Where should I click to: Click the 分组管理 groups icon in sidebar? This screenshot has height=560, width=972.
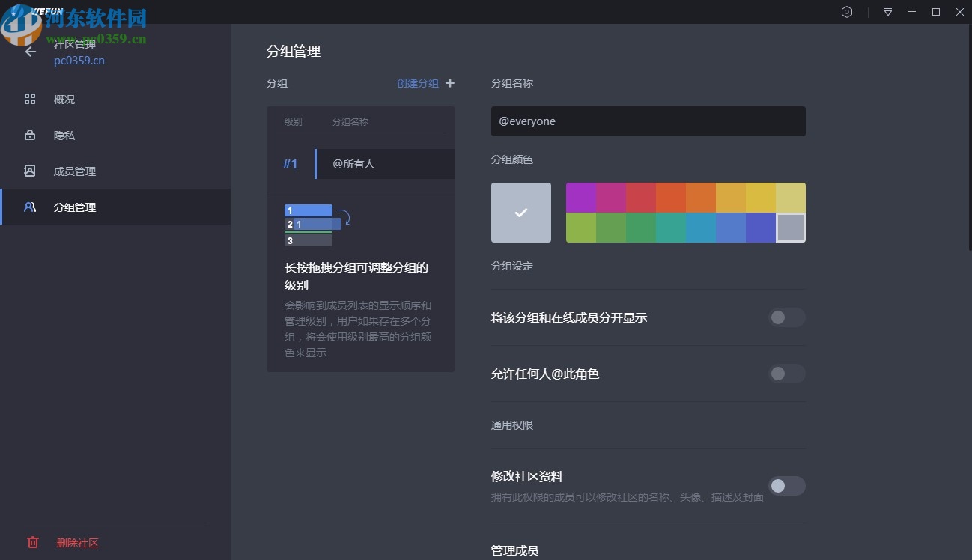tap(30, 207)
